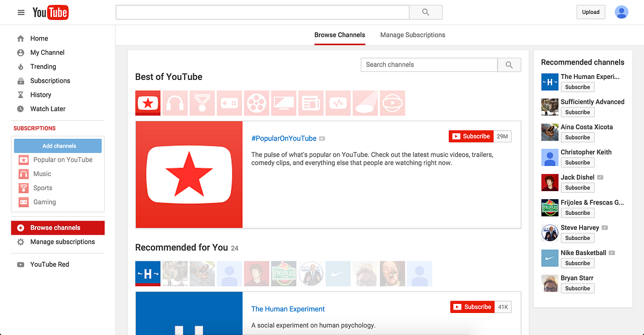Select the 360 video category icon
The image size is (644, 335).
(x=392, y=103)
